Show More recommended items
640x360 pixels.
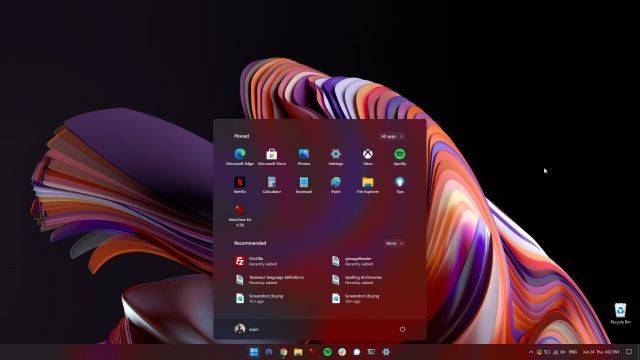394,243
